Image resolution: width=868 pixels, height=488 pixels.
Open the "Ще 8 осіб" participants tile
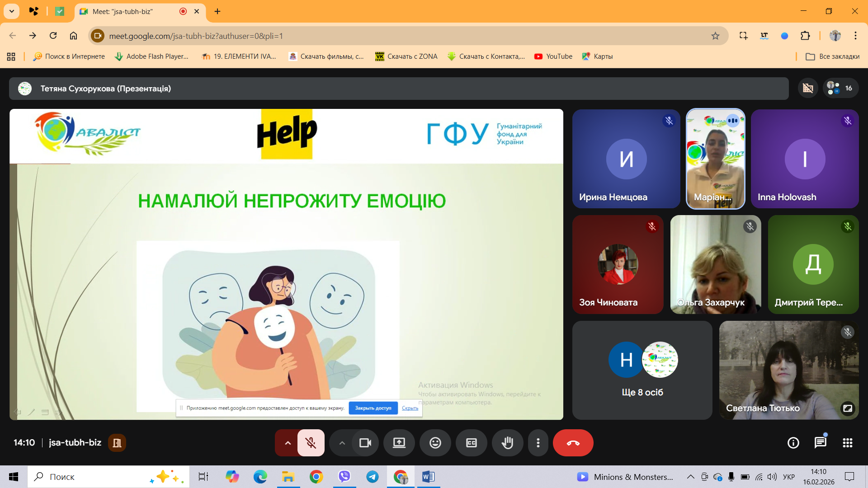click(642, 371)
